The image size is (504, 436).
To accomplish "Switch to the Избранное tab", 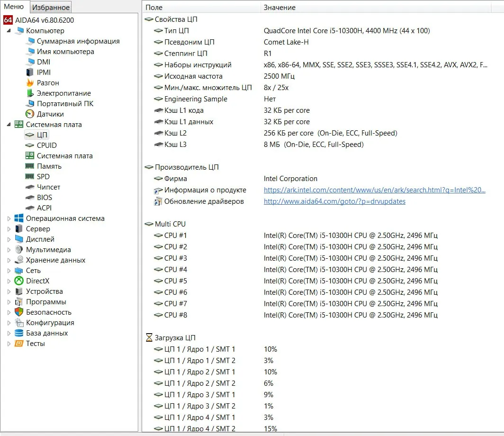I will coord(51,7).
